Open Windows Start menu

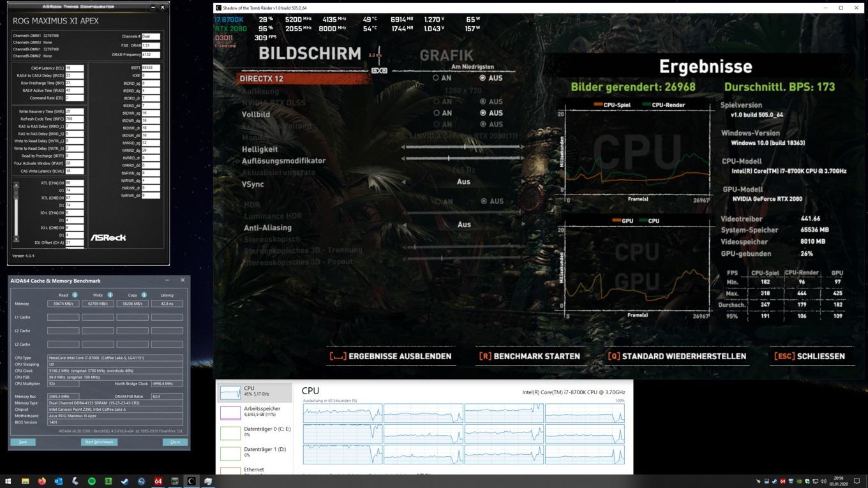(8, 481)
